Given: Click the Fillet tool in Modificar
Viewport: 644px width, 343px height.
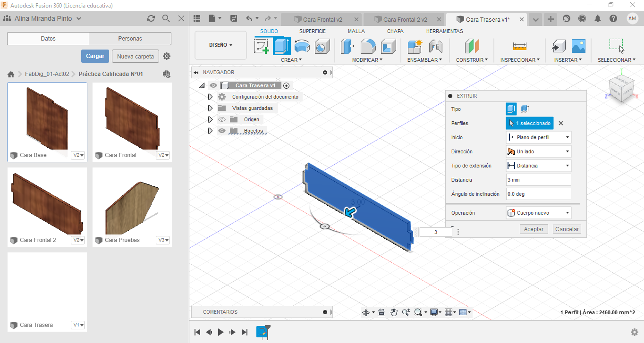Looking at the screenshot, I should pos(368,46).
